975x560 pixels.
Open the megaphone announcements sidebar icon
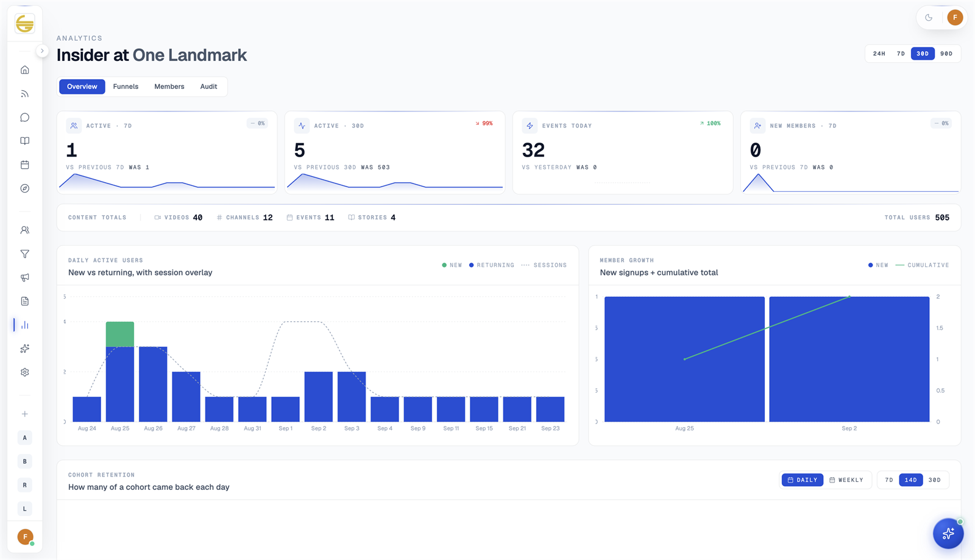point(25,278)
